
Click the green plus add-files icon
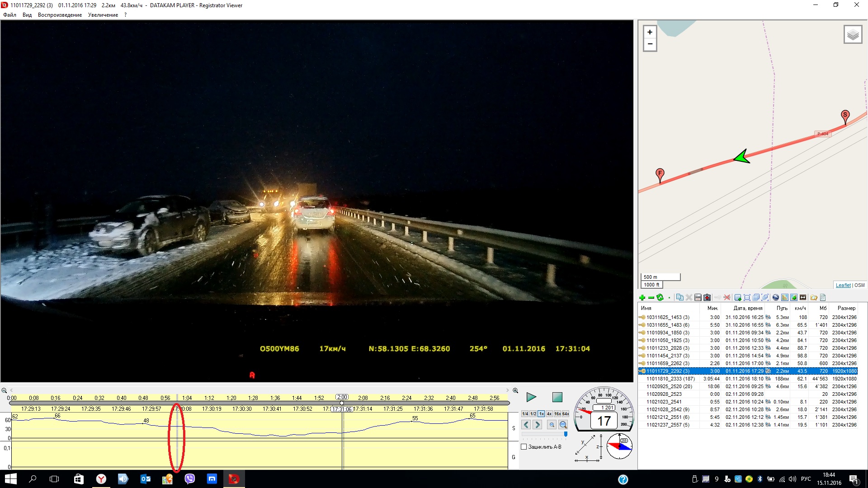(642, 297)
